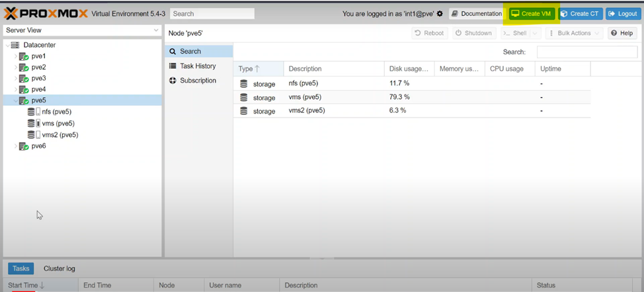Collapse the Datacenter tree
Image resolution: width=644 pixels, height=292 pixels.
(x=7, y=45)
